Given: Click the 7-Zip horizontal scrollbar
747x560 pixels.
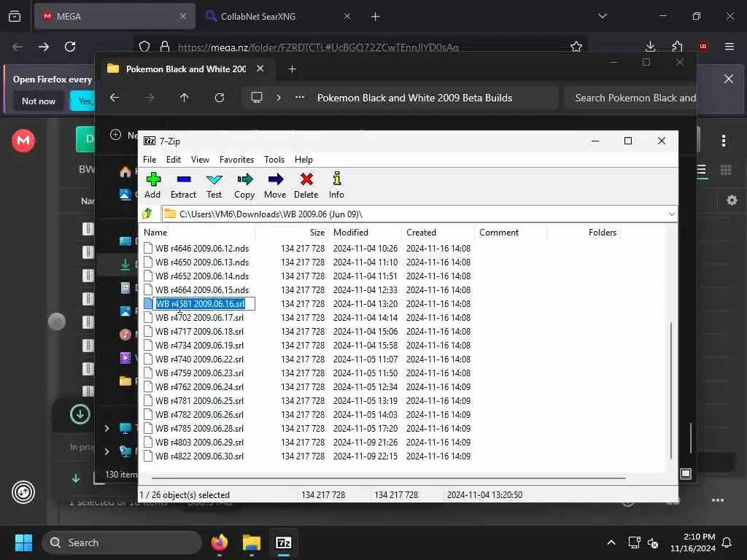Looking at the screenshot, I should [x=388, y=478].
